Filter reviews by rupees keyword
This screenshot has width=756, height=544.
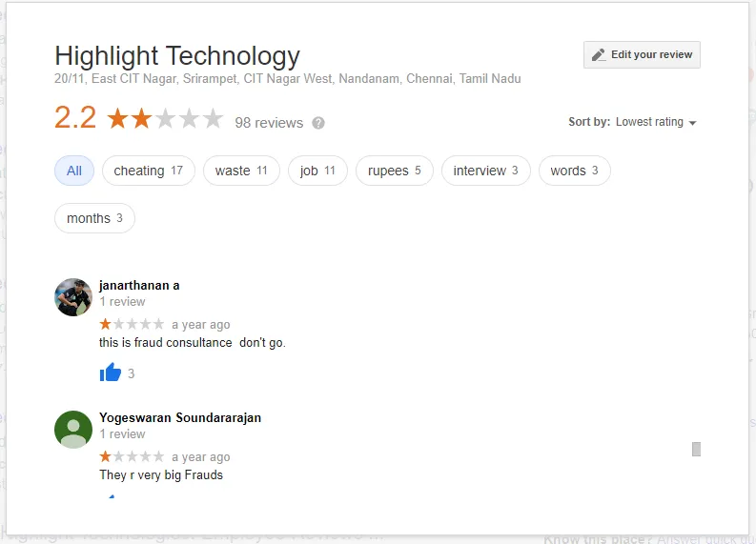[x=395, y=171]
